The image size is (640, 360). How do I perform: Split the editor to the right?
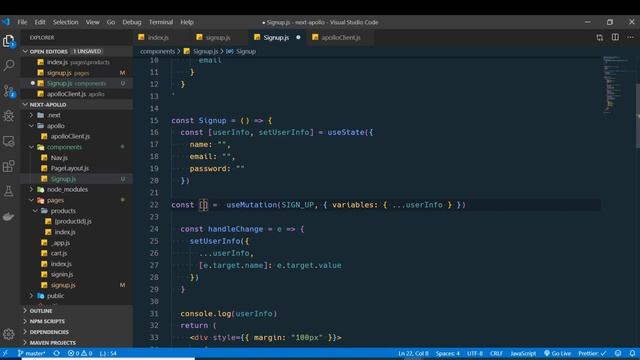point(615,37)
